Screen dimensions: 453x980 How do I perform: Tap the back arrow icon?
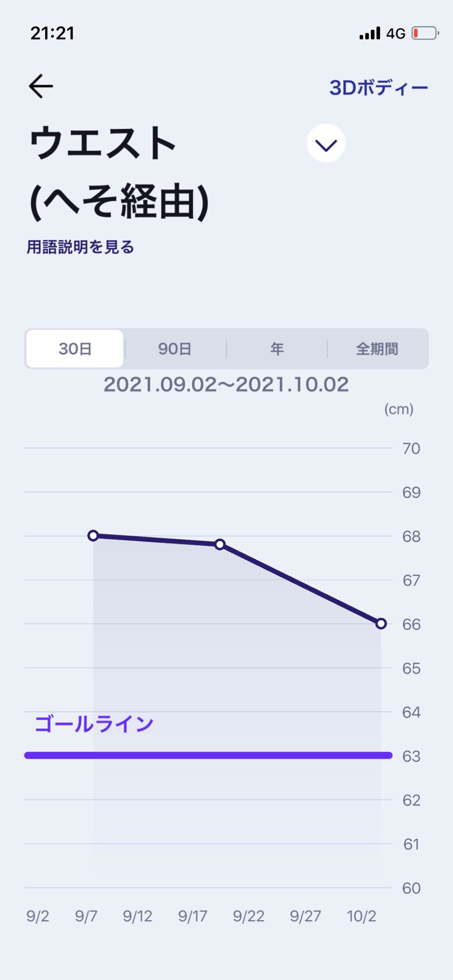(x=41, y=86)
